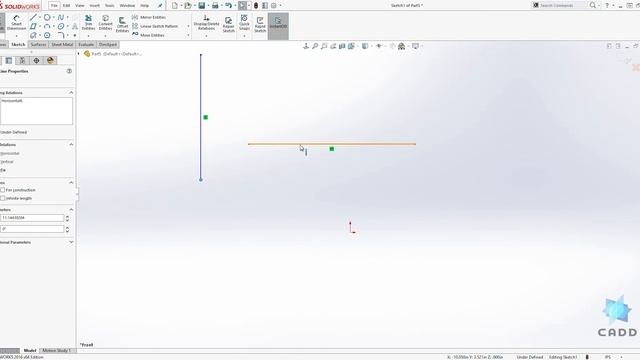This screenshot has height=360, width=640.
Task: Switch to the Evaluate tab
Action: [86, 44]
